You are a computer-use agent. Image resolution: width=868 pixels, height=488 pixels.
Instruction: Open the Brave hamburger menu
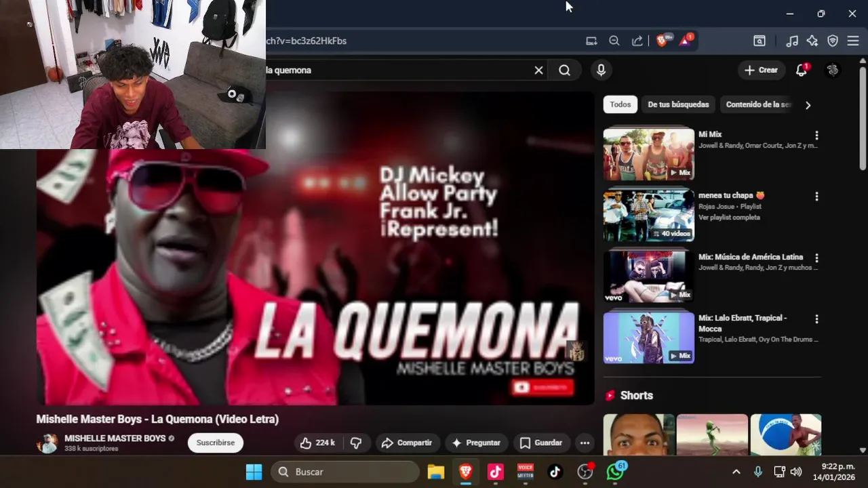tap(853, 41)
